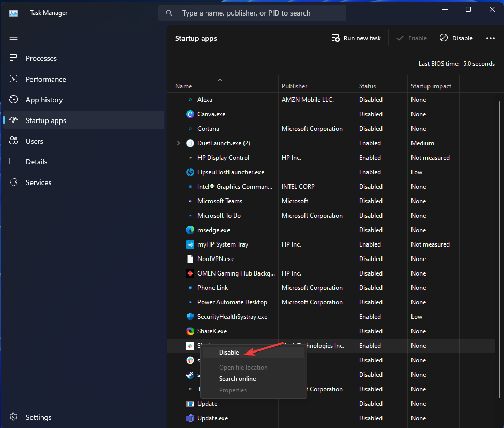Click the App history clock icon

click(13, 99)
